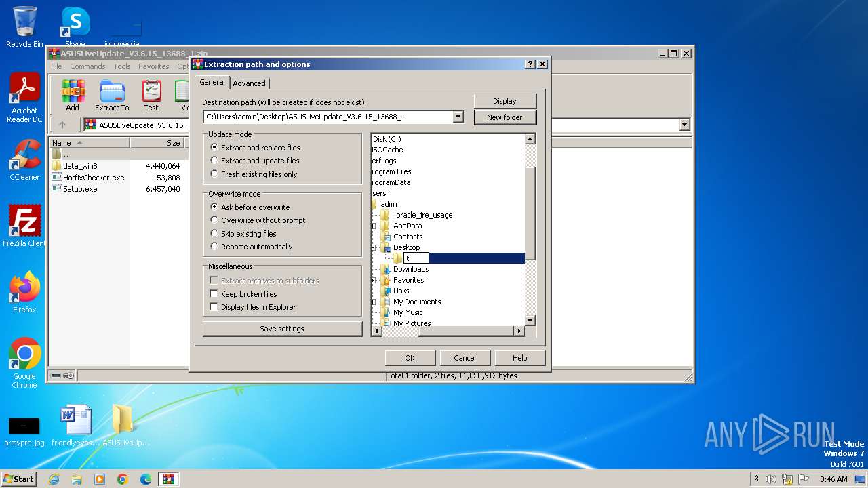Click folder tree vertical scrollbar down arrow
The image size is (868, 488).
tap(530, 321)
